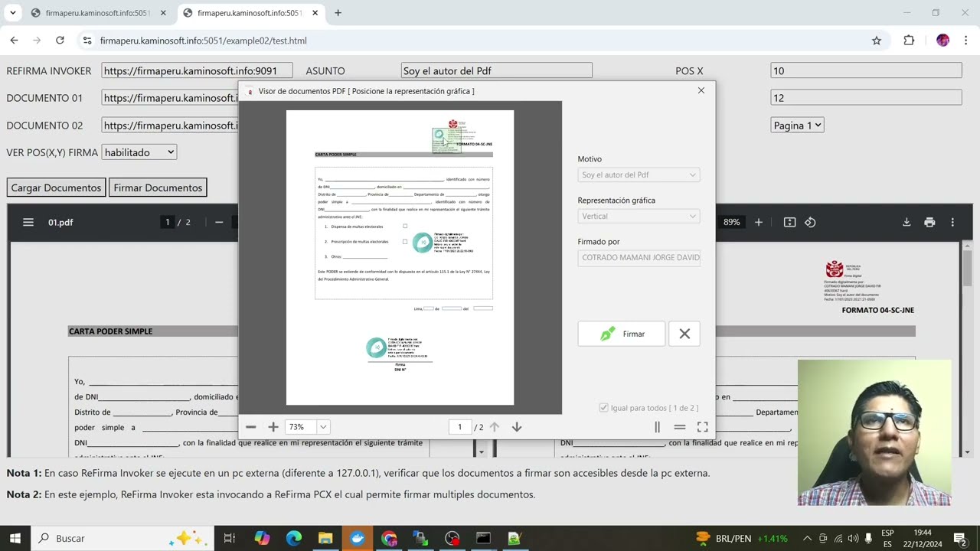Click Cargar Documentos button

click(56, 187)
